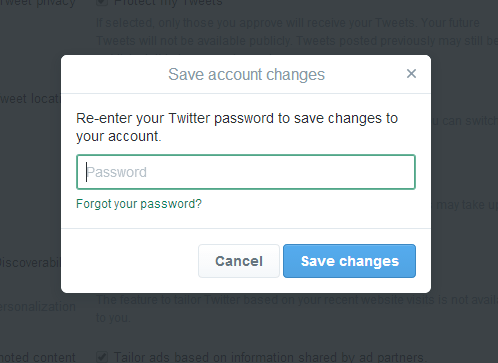Viewport: 498px width, 363px height.
Task: Cancel saving the account changes
Action: click(239, 261)
